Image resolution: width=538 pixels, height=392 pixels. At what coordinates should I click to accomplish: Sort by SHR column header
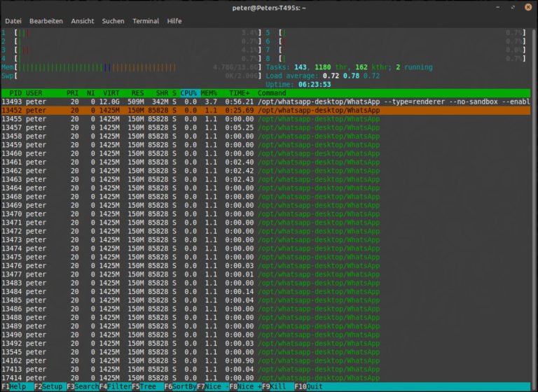click(x=162, y=93)
